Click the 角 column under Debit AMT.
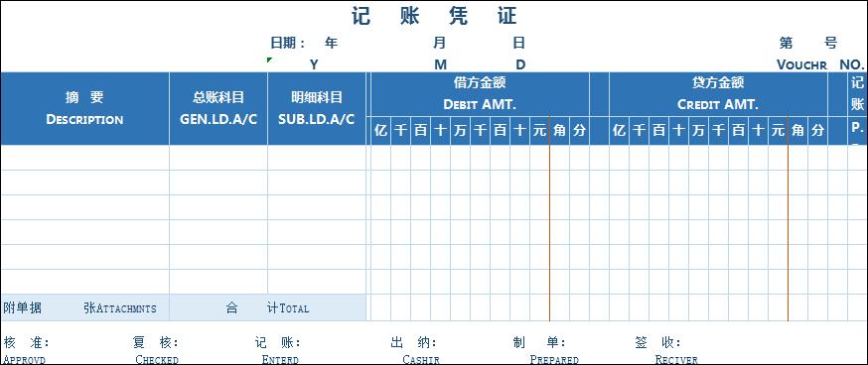The image size is (868, 365). pos(559,131)
